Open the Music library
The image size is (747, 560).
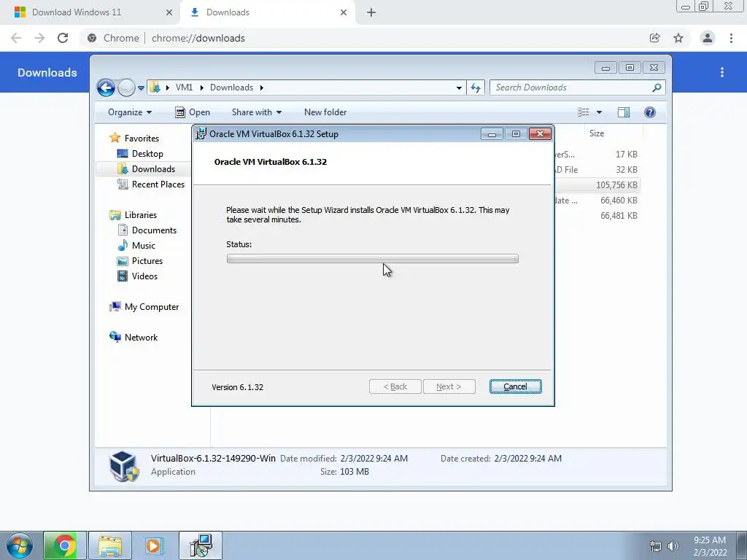click(x=144, y=246)
